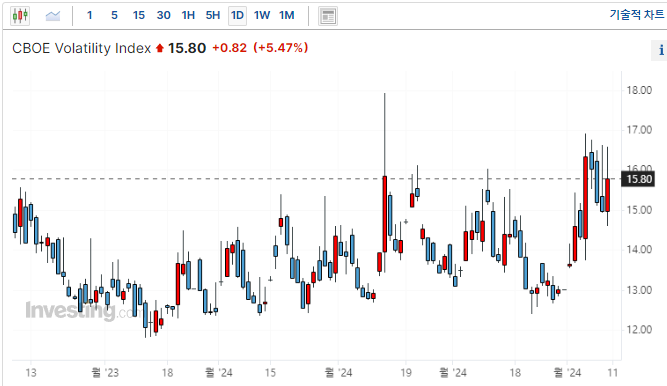Switch to the area line chart icon

pos(53,16)
